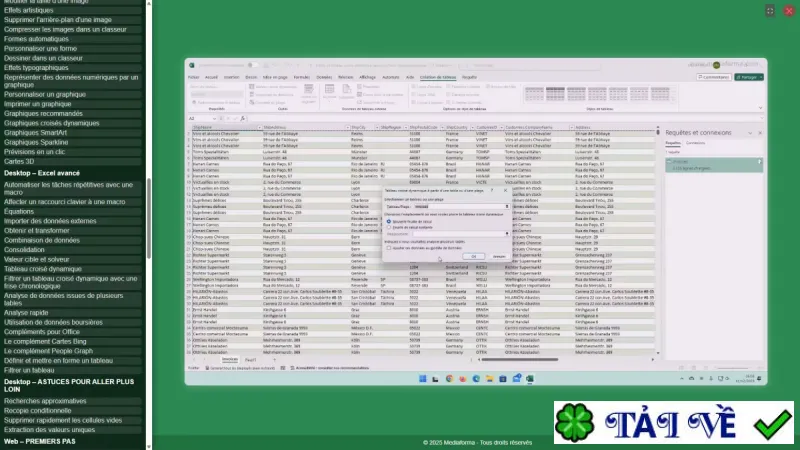This screenshot has height=450, width=800.
Task: Click the help question mark in dialog
Action: pyautogui.click(x=492, y=190)
